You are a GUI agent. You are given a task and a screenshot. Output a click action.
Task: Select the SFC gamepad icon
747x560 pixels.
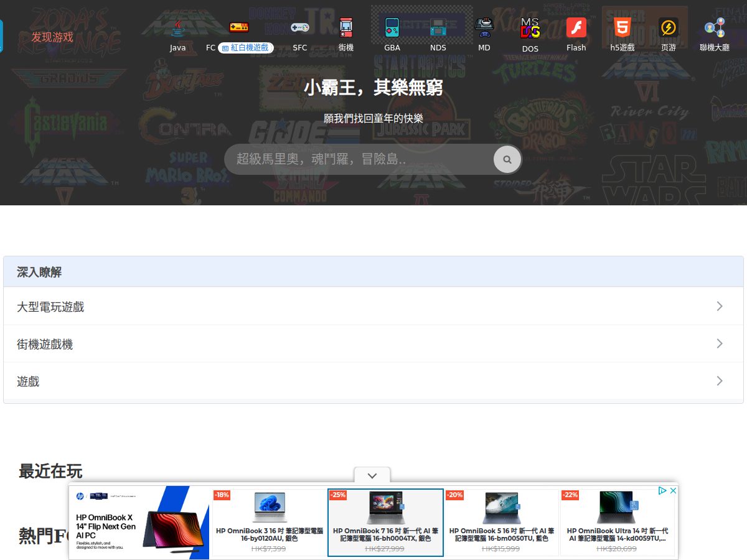(x=300, y=27)
